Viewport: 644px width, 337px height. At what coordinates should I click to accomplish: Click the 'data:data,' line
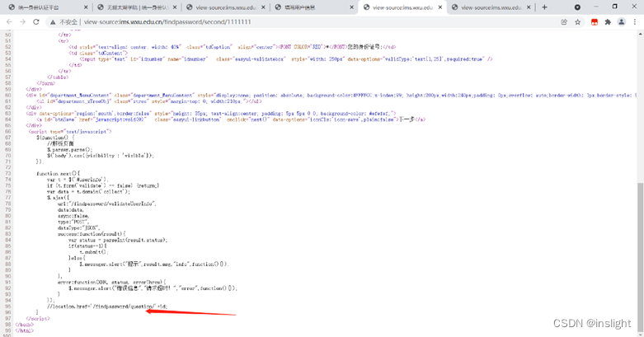click(71, 210)
